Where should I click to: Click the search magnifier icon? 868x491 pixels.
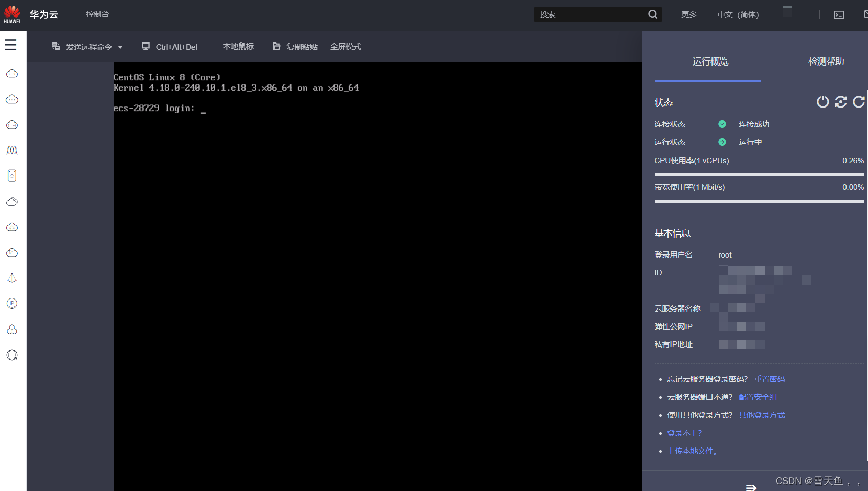[653, 14]
